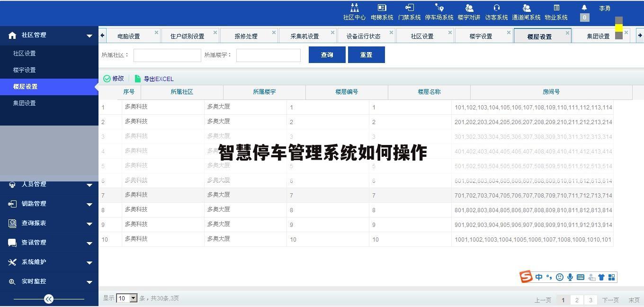The height and width of the screenshot is (307, 644).
Task: Expand the 资讯管理 section arrow
Action: [89, 243]
